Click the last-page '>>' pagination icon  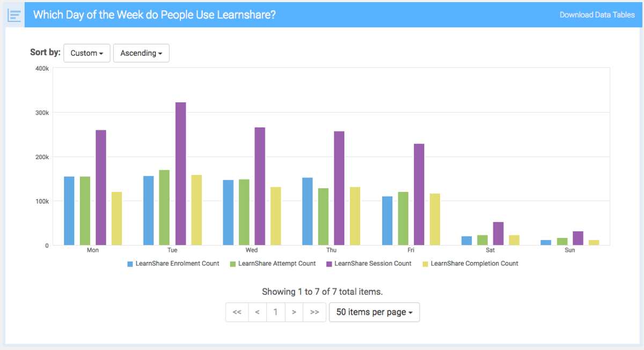pos(314,312)
